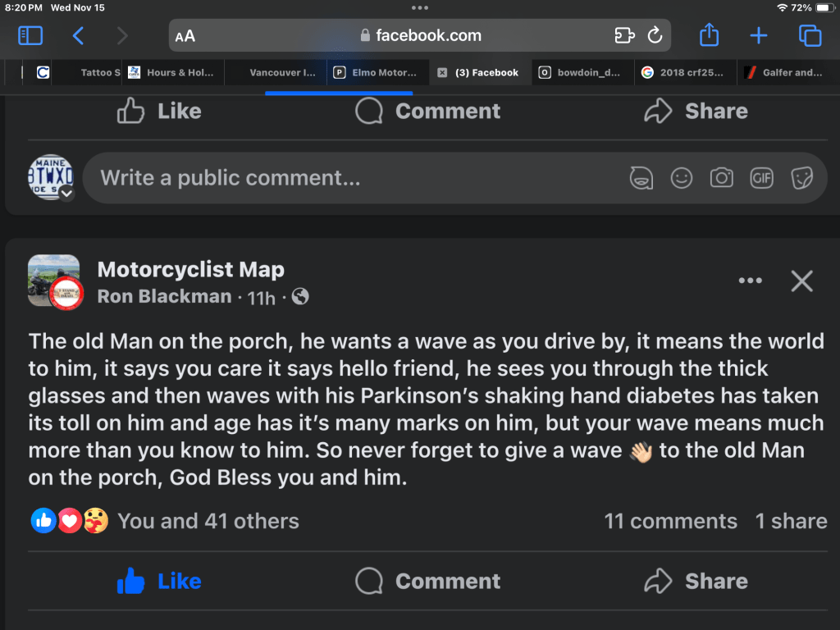Open AA text size reader menu
The height and width of the screenshot is (630, 840).
coord(185,36)
